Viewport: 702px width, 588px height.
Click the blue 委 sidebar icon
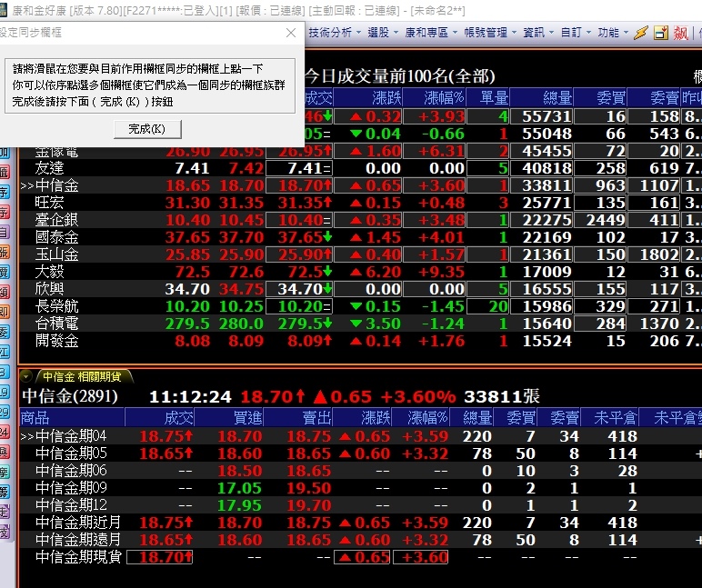(5, 332)
